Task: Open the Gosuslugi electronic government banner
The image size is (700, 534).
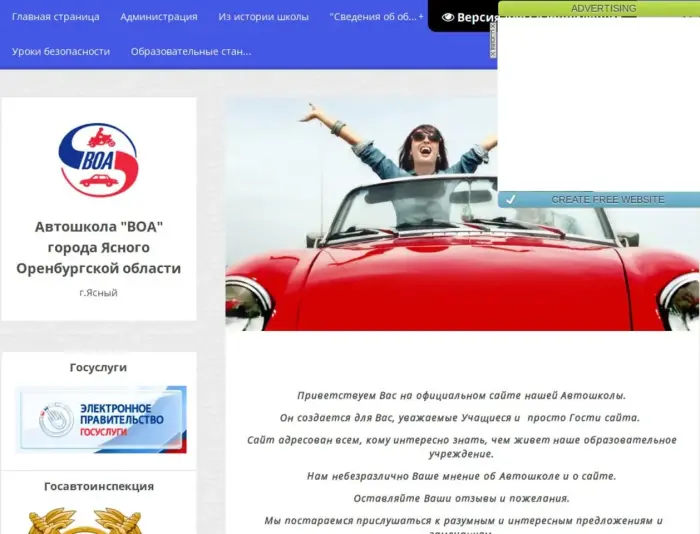Action: point(100,420)
